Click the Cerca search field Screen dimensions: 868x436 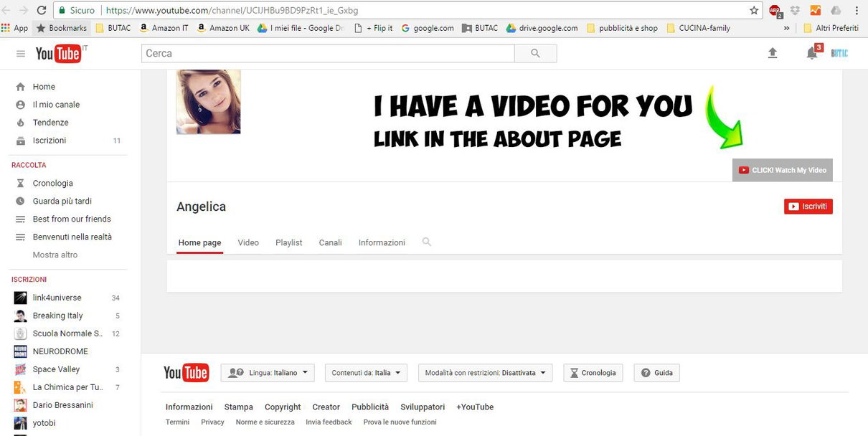[328, 54]
